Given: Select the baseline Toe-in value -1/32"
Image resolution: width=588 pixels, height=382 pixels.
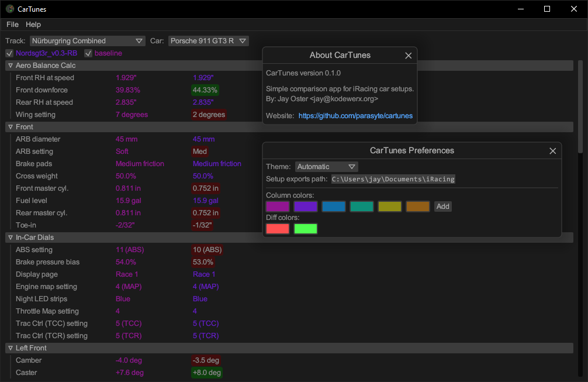Looking at the screenshot, I should click(202, 225).
